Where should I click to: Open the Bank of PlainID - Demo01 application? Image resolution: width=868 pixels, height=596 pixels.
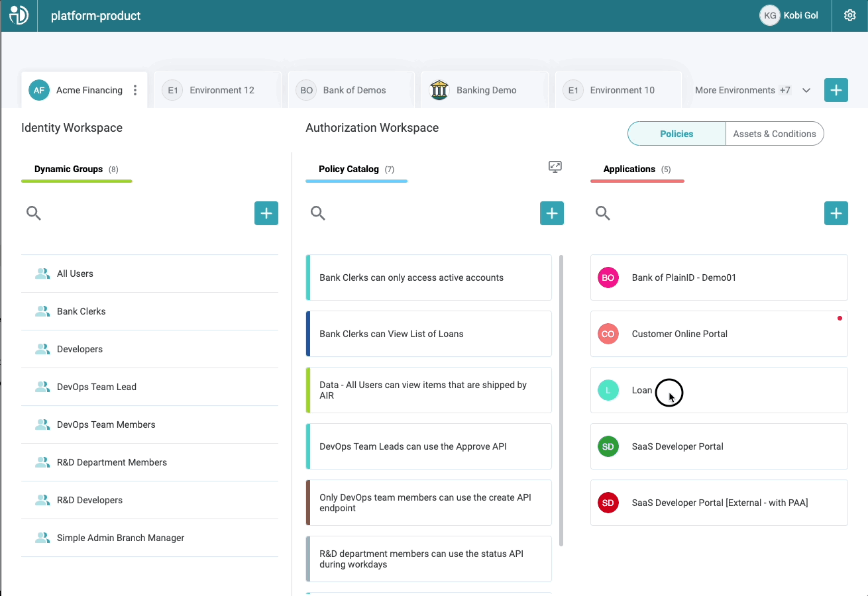point(719,277)
